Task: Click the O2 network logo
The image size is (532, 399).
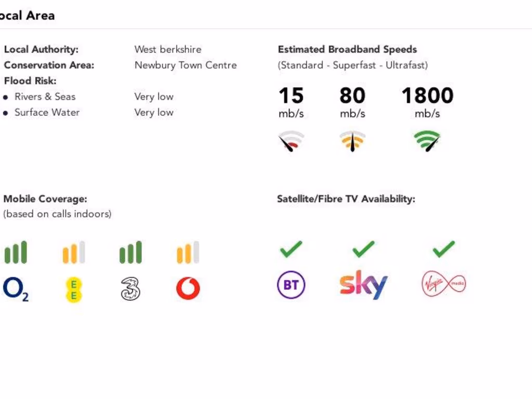Action: point(16,289)
